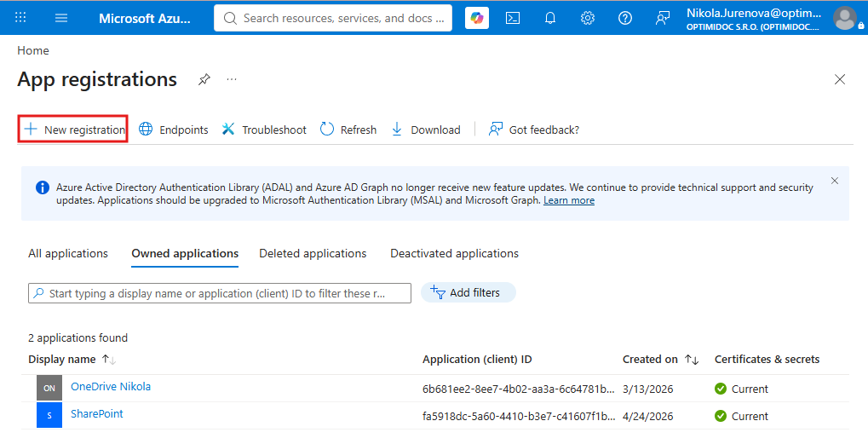Screen dimensions: 868x444
Task: Open Cloud Shell terminal icon
Action: tap(513, 18)
